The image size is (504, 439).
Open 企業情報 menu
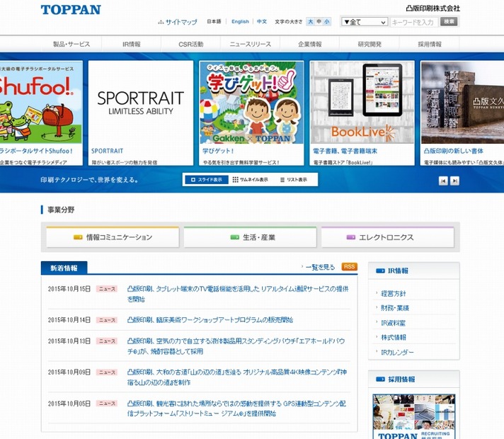coord(309,44)
